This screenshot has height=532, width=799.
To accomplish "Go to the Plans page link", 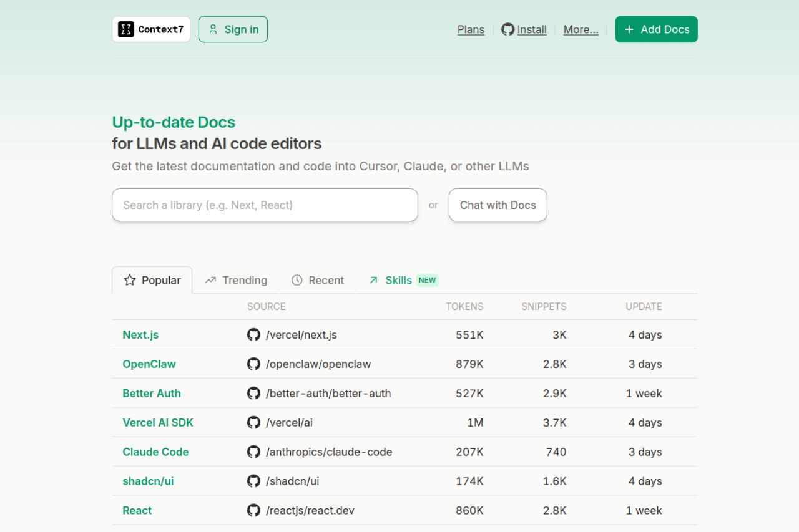I will point(471,29).
